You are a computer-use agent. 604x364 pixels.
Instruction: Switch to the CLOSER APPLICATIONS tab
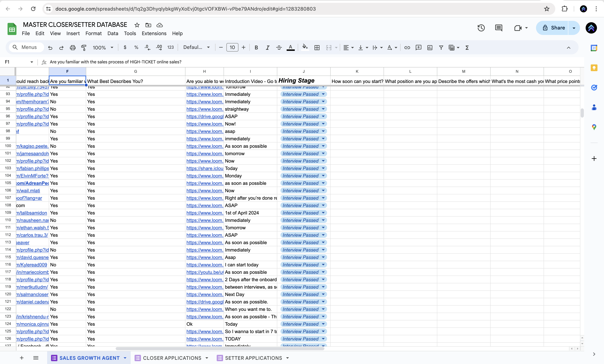pyautogui.click(x=172, y=358)
